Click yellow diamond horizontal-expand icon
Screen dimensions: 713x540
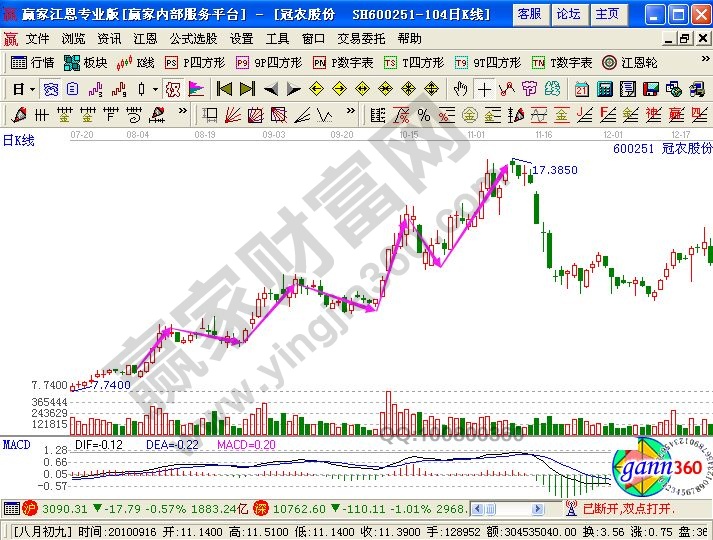coord(362,89)
